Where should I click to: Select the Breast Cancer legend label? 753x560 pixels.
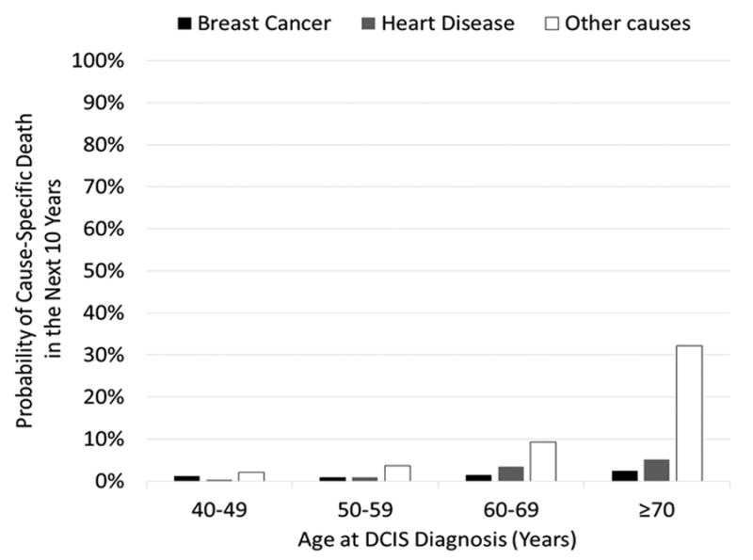[x=264, y=24]
